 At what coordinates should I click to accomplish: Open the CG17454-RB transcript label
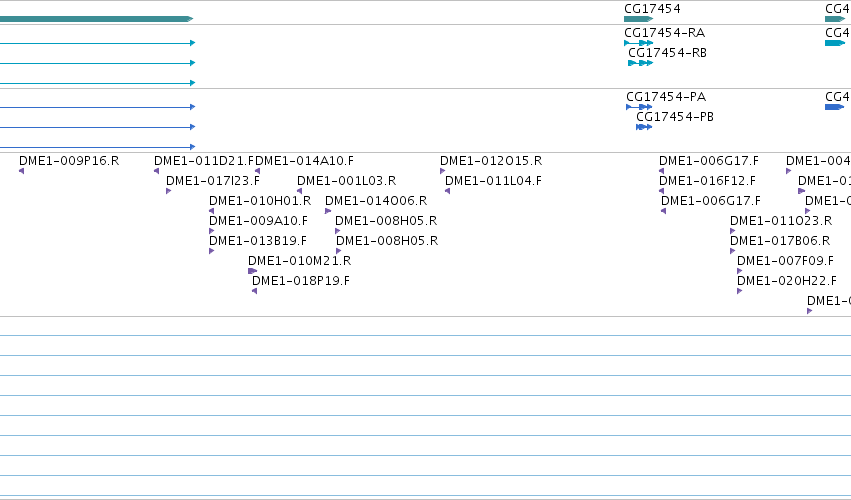(667, 53)
